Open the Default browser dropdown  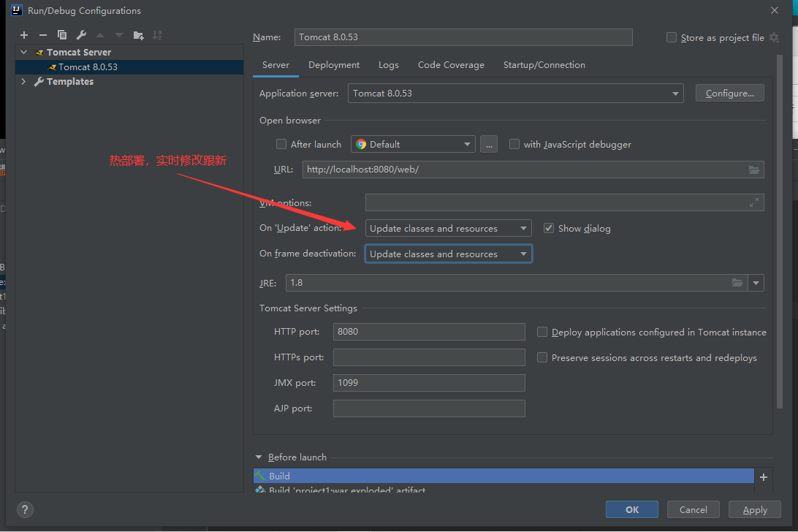coord(413,144)
